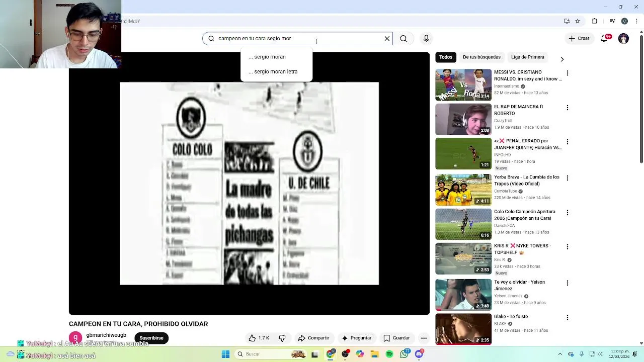Image resolution: width=644 pixels, height=362 pixels.
Task: Show hidden system tray icons
Action: point(560,354)
